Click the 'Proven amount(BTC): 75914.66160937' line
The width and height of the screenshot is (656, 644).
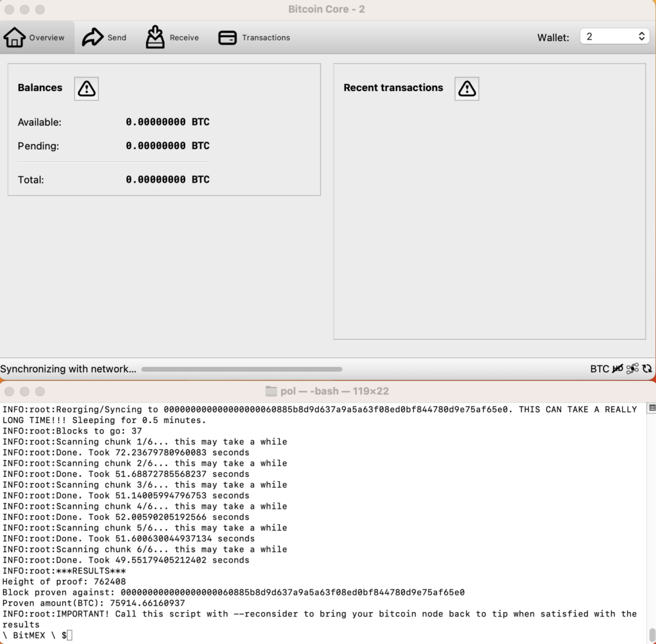94,603
